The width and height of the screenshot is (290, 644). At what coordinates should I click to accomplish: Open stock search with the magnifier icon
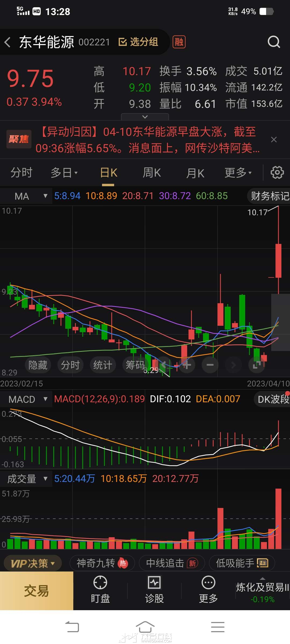[274, 42]
